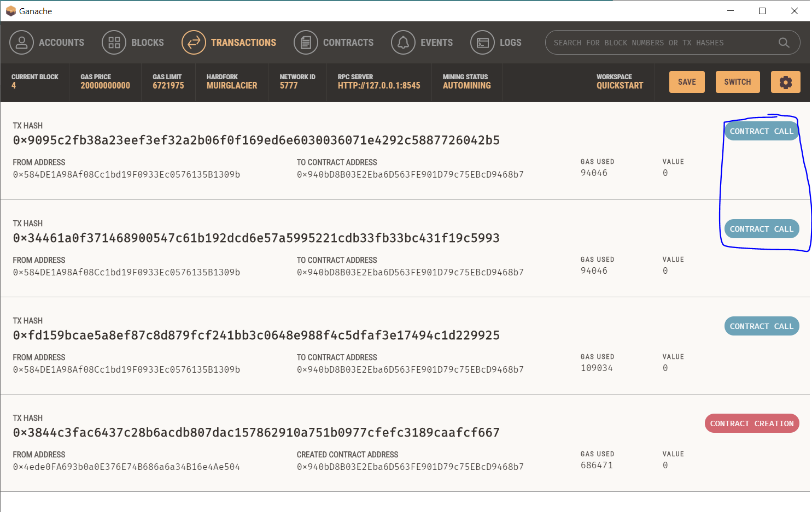This screenshot has width=812, height=512.
Task: Click the Blocks grid icon
Action: click(x=114, y=43)
